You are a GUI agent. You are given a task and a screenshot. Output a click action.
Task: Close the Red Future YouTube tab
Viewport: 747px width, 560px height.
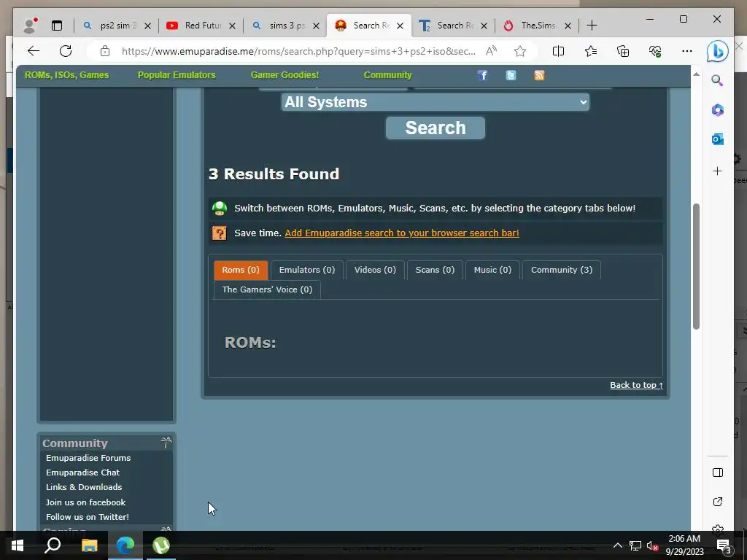pos(232,26)
